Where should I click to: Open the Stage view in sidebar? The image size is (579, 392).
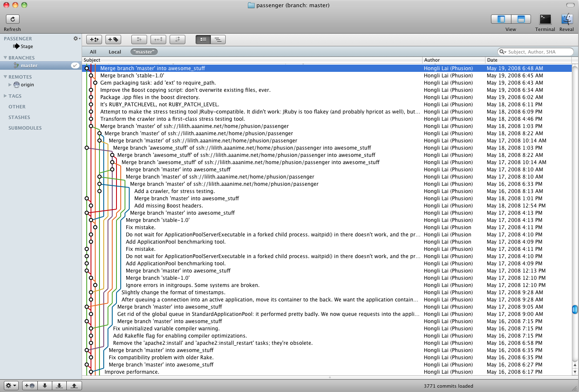pos(26,46)
